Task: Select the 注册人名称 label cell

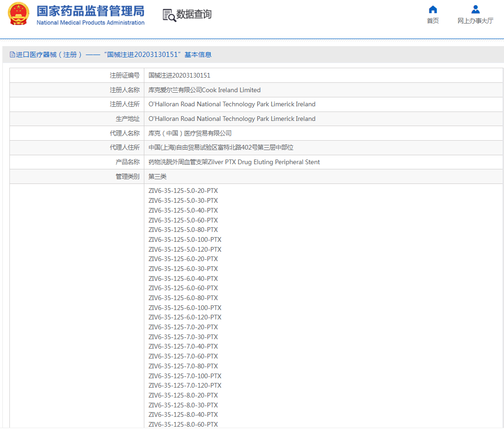Action: (77, 90)
